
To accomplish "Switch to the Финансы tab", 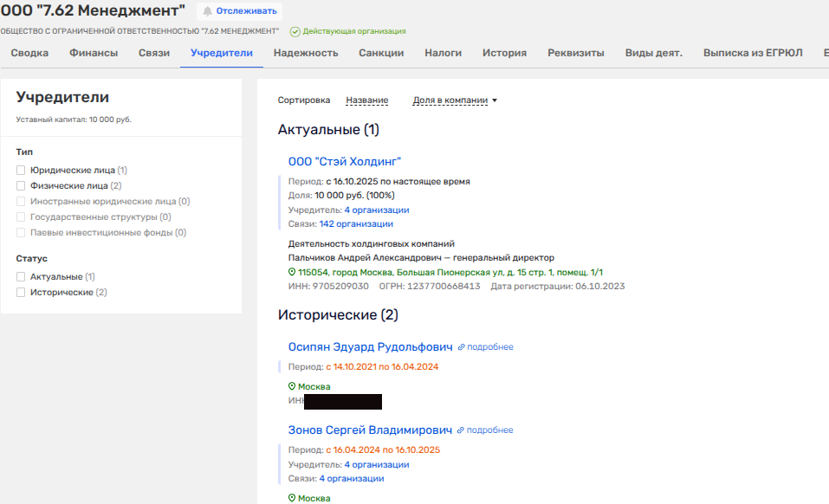I will [x=94, y=53].
